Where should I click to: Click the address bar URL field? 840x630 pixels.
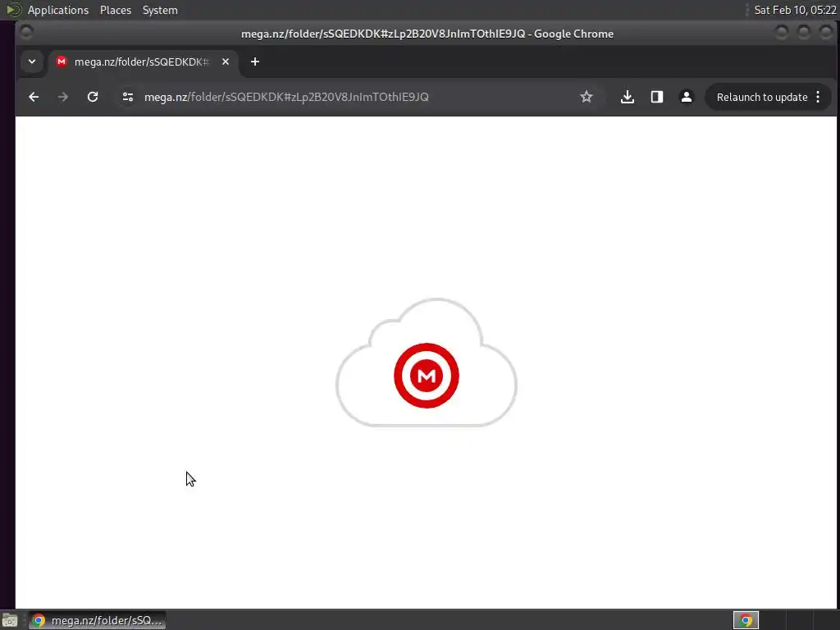coord(354,97)
